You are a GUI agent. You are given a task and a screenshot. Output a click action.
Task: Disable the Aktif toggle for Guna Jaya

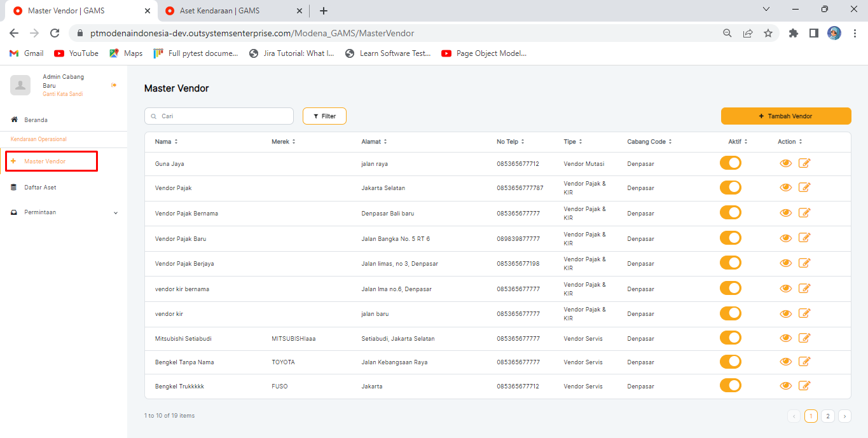click(730, 163)
